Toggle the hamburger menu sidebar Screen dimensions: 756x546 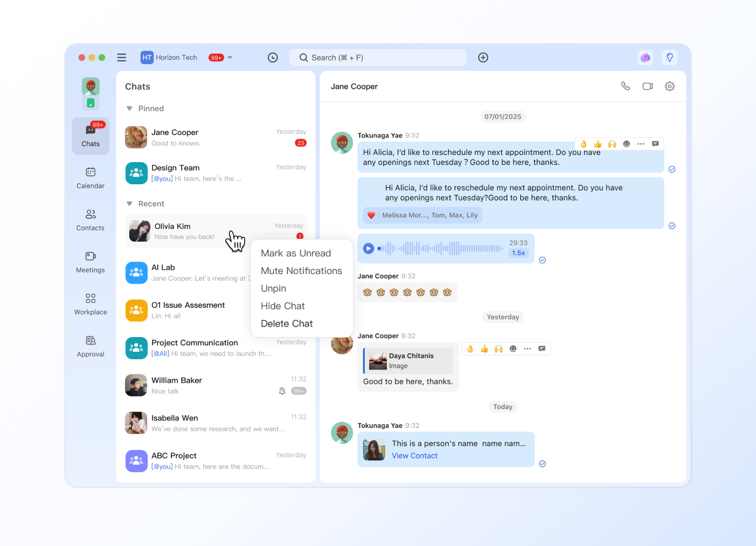122,58
